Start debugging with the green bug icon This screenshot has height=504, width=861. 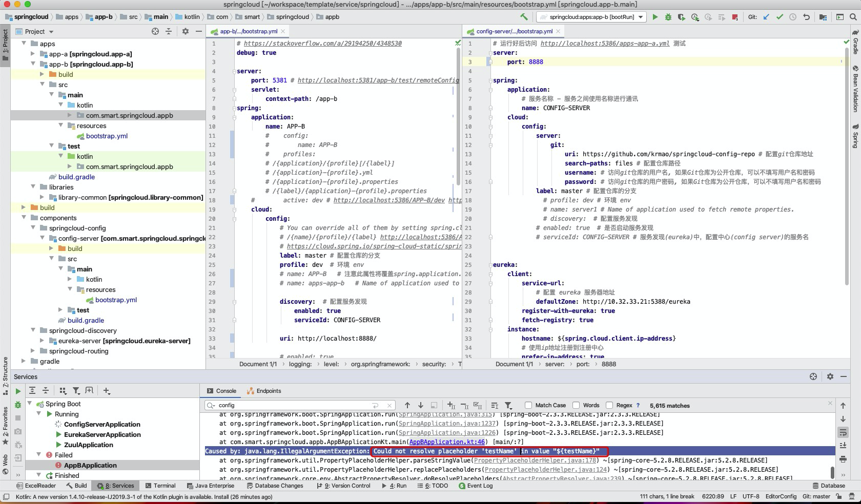(668, 17)
